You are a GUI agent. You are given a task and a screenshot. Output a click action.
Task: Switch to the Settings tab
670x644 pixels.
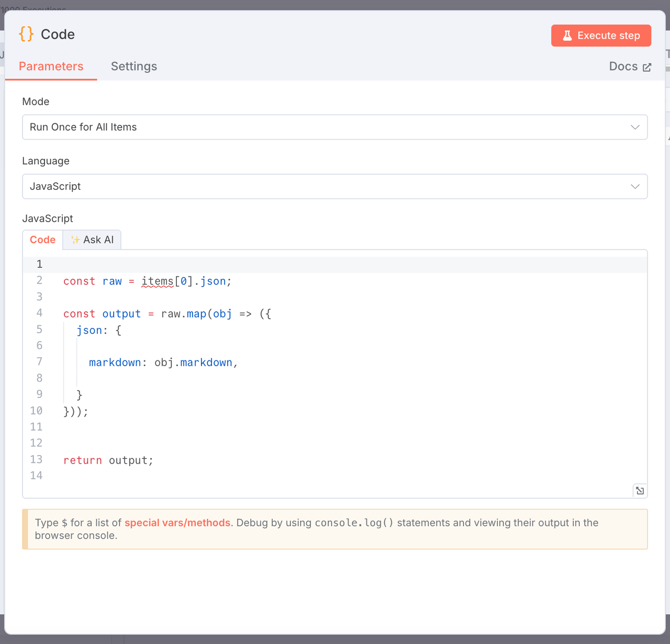134,66
